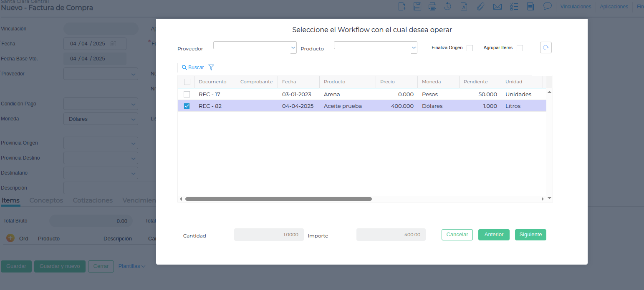The height and width of the screenshot is (290, 644).
Task: Click the new document icon in toolbar
Action: 402,6
